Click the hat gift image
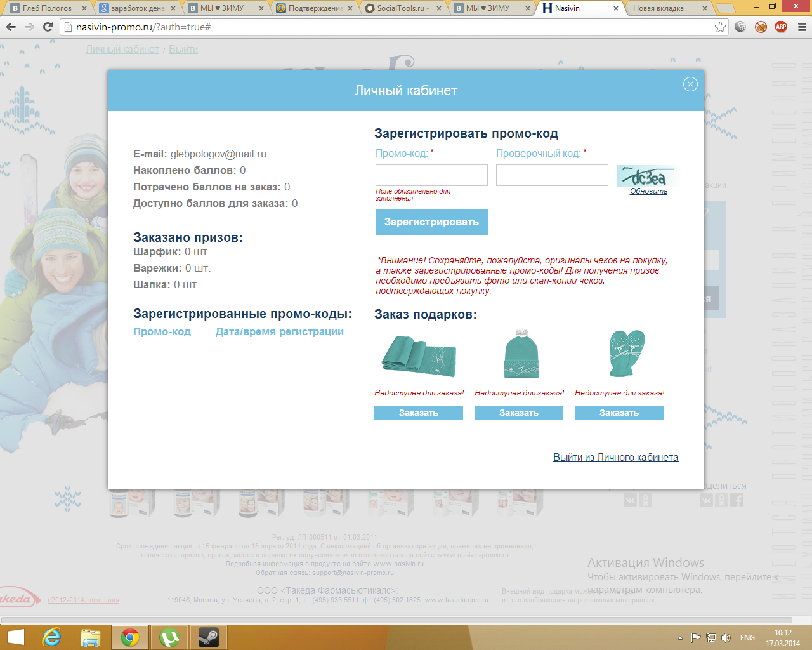 click(x=521, y=354)
